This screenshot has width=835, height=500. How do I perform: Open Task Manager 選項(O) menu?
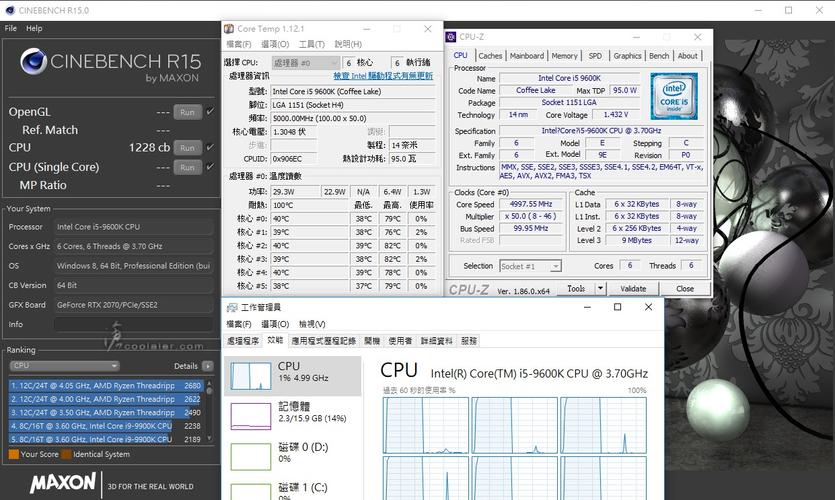click(x=275, y=324)
